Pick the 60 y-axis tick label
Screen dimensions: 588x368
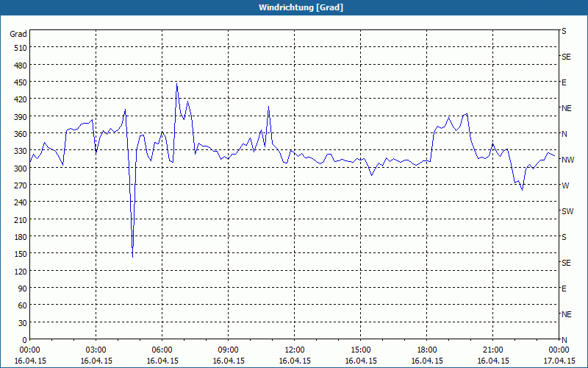[x=24, y=305]
